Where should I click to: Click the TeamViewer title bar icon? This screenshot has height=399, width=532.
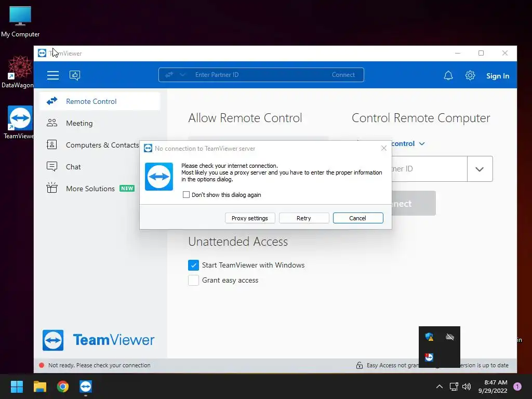(42, 54)
